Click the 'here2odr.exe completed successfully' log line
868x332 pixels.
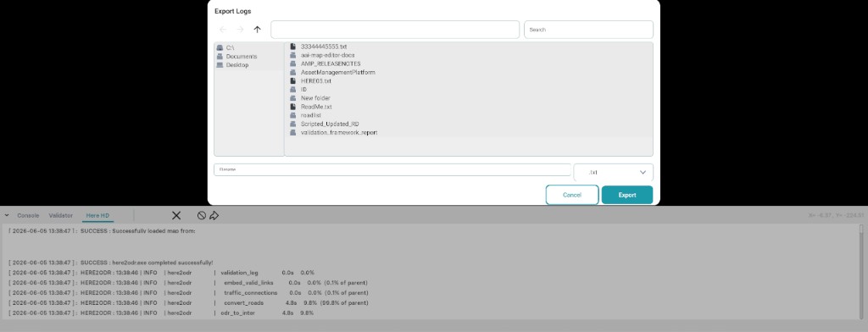[111, 263]
